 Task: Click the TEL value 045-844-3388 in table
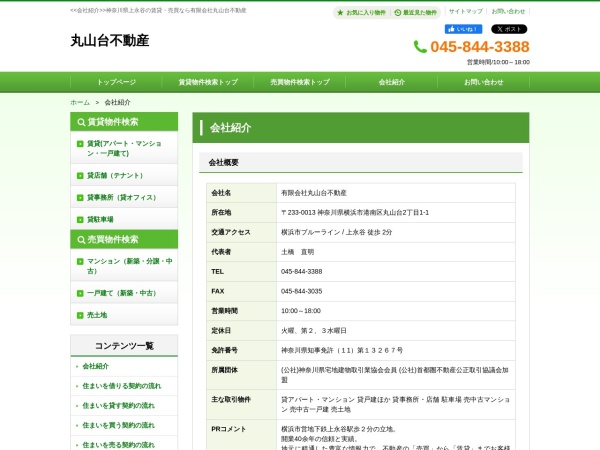[x=302, y=272]
